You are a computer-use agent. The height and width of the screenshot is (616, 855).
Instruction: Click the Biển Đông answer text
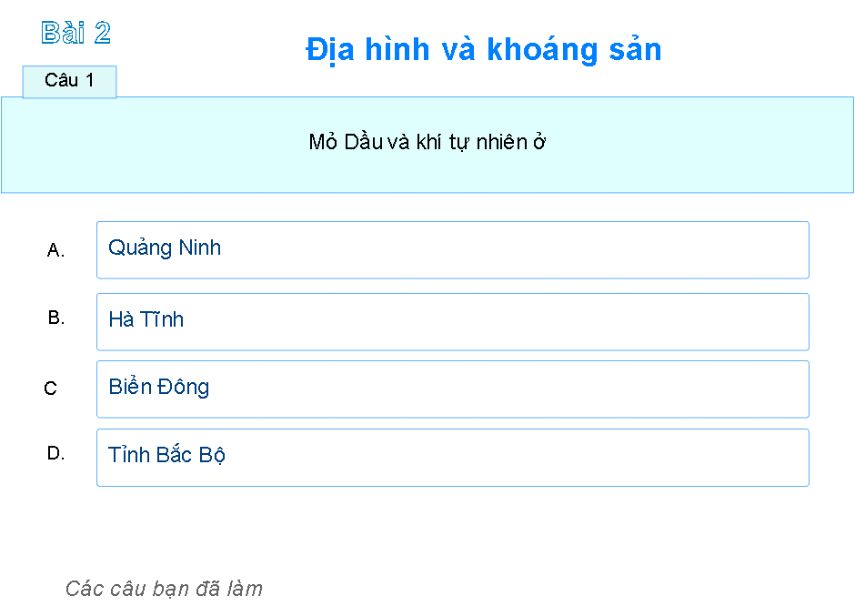tap(159, 387)
